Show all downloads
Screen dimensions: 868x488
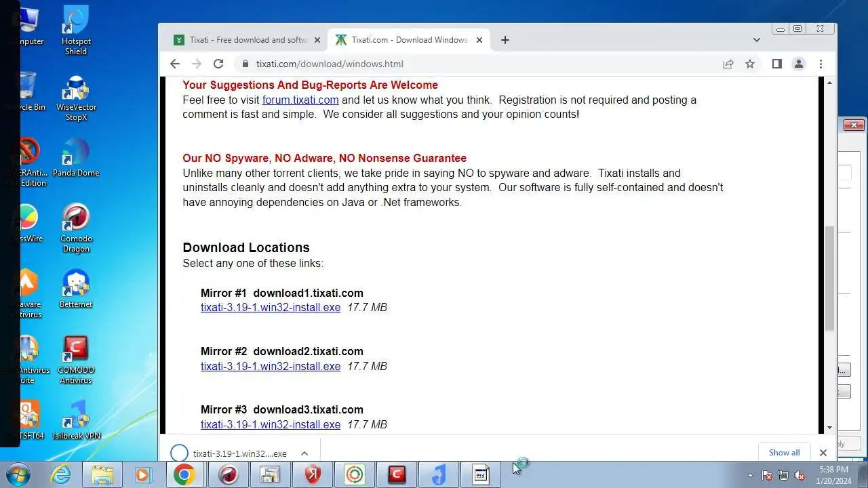(784, 453)
